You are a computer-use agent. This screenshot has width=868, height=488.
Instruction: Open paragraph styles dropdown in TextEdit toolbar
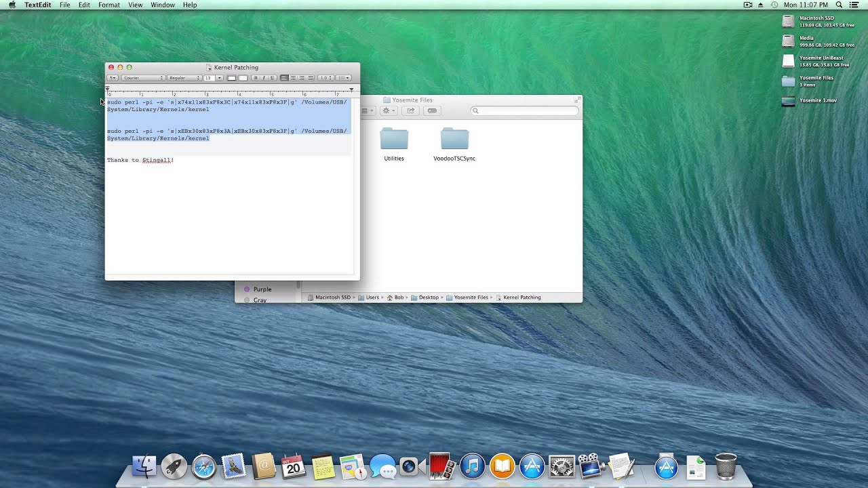click(x=113, y=78)
